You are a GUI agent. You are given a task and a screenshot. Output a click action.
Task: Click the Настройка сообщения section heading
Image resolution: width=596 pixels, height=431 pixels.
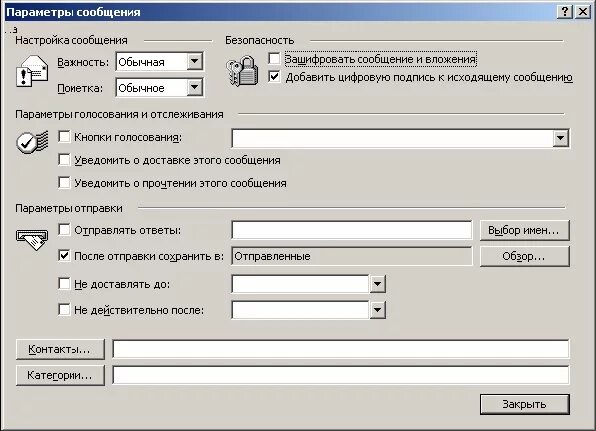(71, 40)
